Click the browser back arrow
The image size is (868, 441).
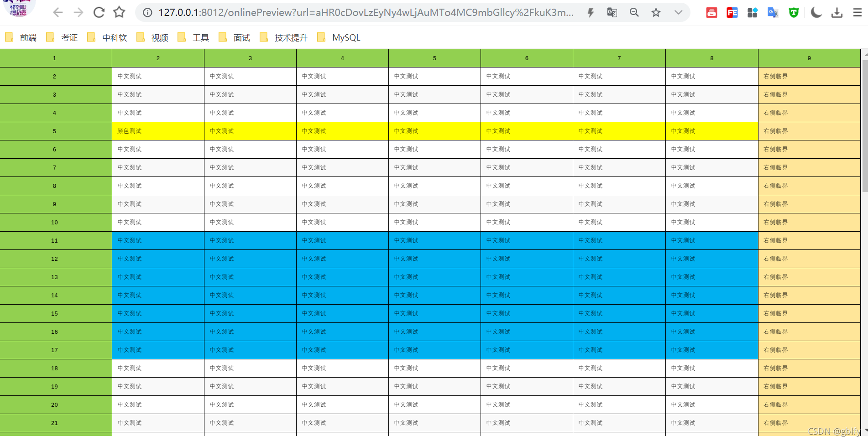58,12
